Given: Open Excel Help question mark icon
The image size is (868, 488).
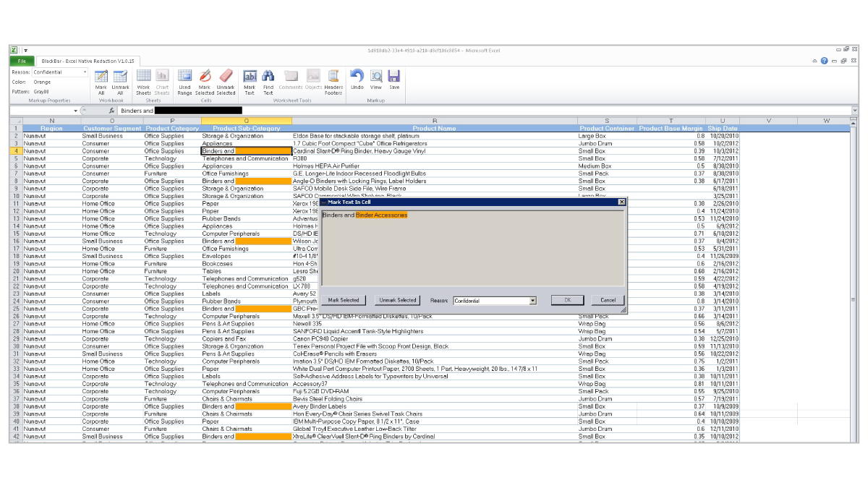Looking at the screenshot, I should click(x=825, y=61).
